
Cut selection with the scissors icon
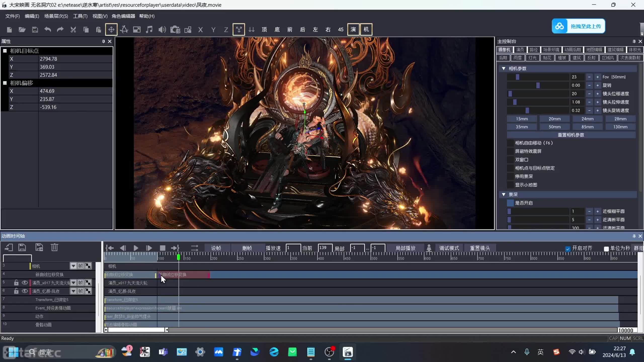[73, 30]
